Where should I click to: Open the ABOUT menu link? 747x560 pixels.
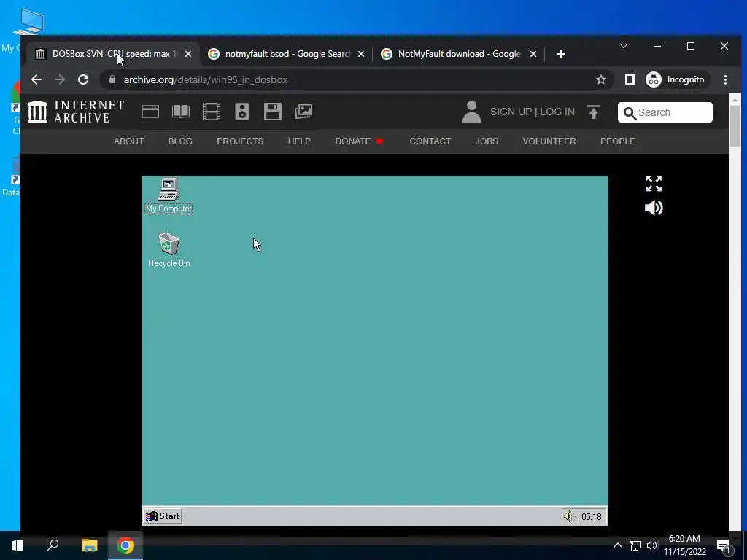(128, 141)
